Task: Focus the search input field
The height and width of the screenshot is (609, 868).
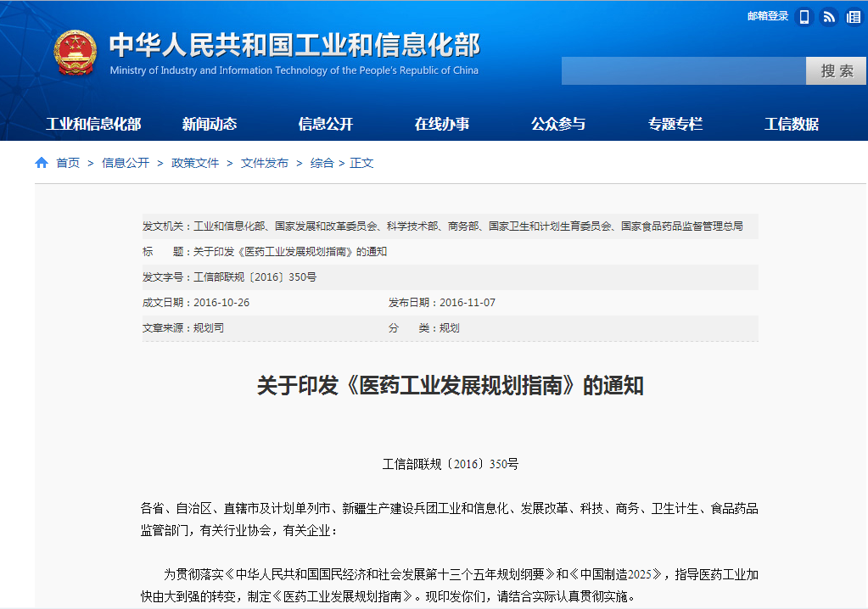Action: 683,71
